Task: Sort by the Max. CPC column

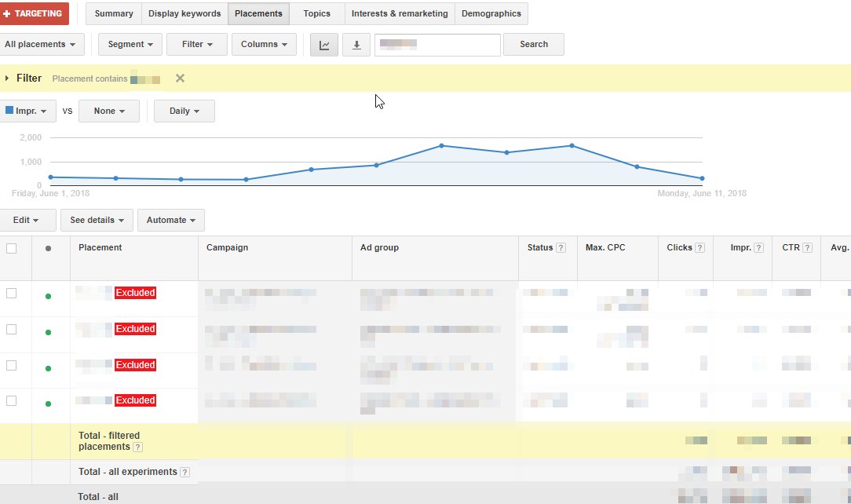Action: click(x=605, y=247)
